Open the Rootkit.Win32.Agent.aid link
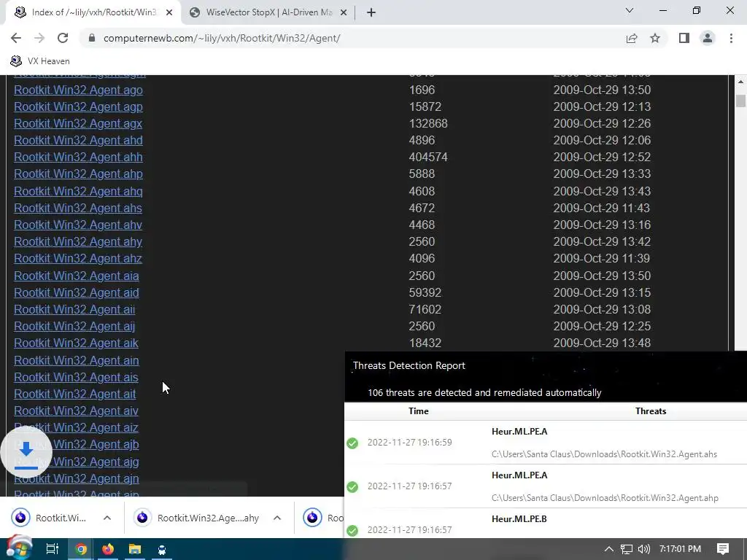Image resolution: width=747 pixels, height=560 pixels. point(76,292)
